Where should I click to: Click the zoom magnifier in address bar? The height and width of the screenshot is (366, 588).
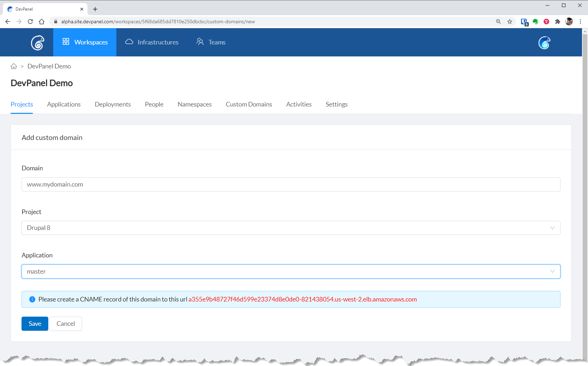[x=498, y=22]
